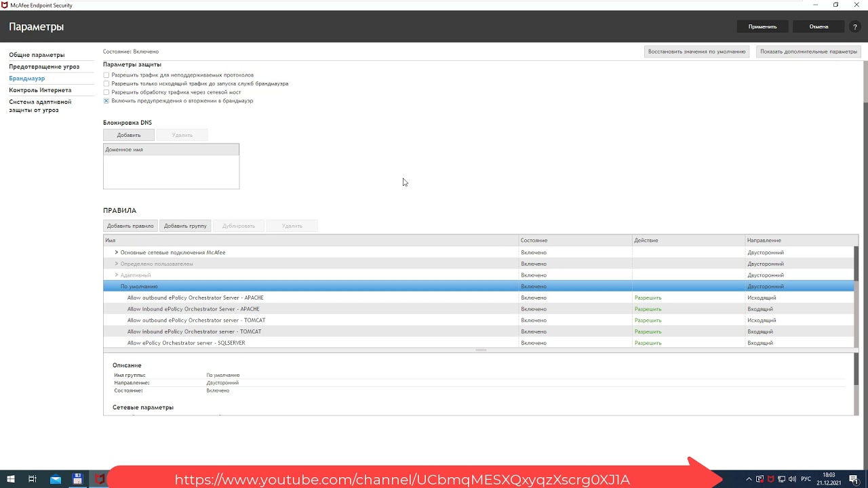Screen dimensions: 868x488
Task: Click Исходящий in outbound APACHE rule row
Action: coord(762,298)
